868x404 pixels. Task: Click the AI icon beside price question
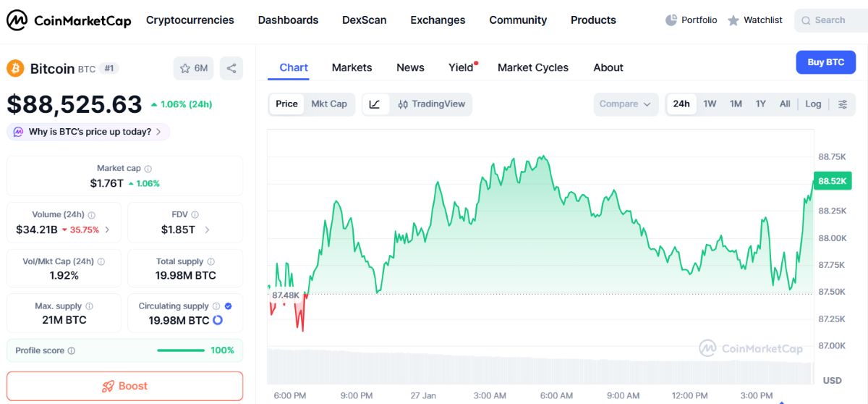tap(18, 132)
